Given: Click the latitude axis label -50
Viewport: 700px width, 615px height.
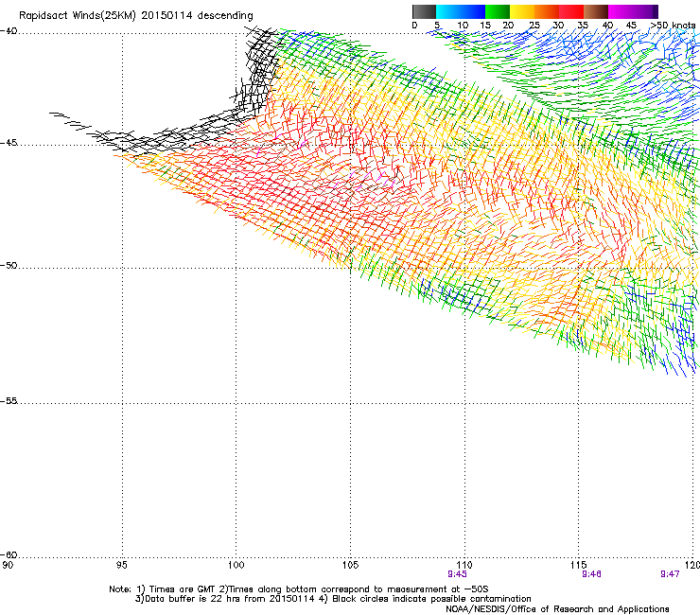Looking at the screenshot, I should 9,265.
